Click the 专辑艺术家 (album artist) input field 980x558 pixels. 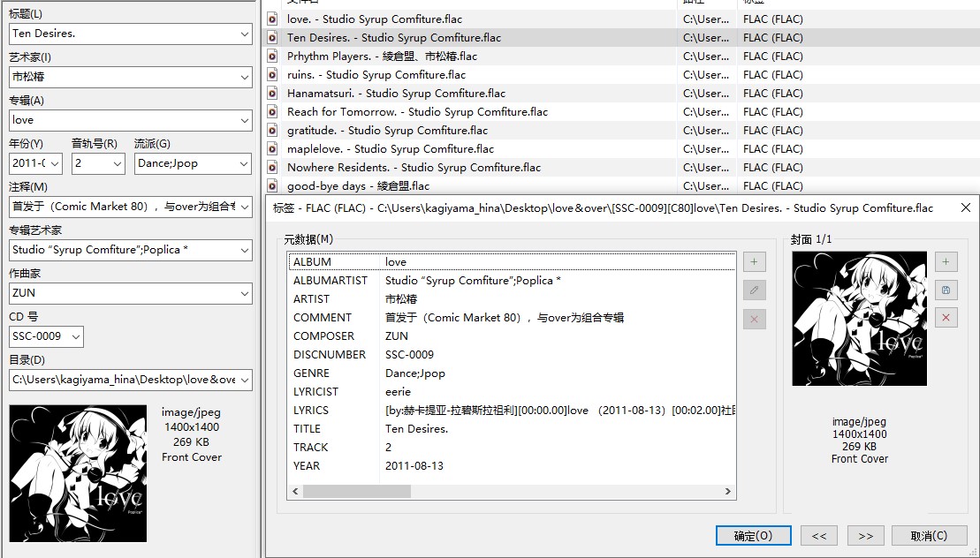pyautogui.click(x=131, y=250)
